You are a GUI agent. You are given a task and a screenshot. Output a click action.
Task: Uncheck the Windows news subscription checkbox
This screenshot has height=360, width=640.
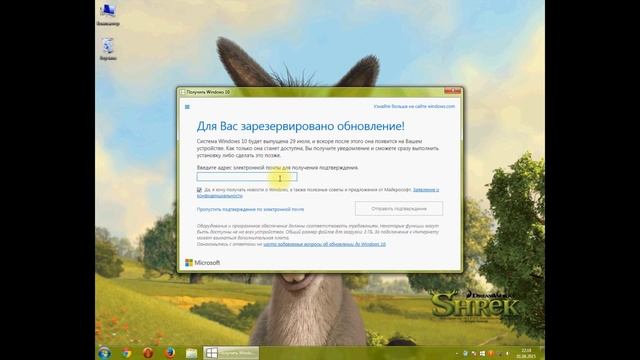point(199,190)
